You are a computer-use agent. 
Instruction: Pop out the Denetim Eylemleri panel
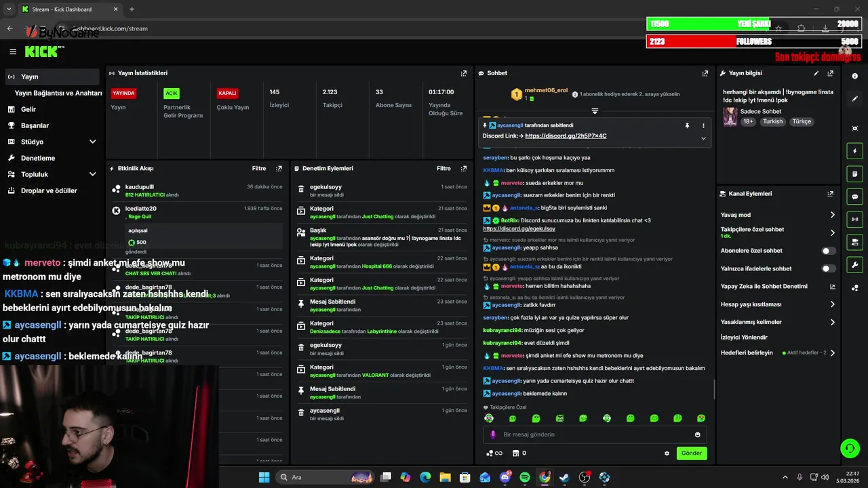point(464,169)
